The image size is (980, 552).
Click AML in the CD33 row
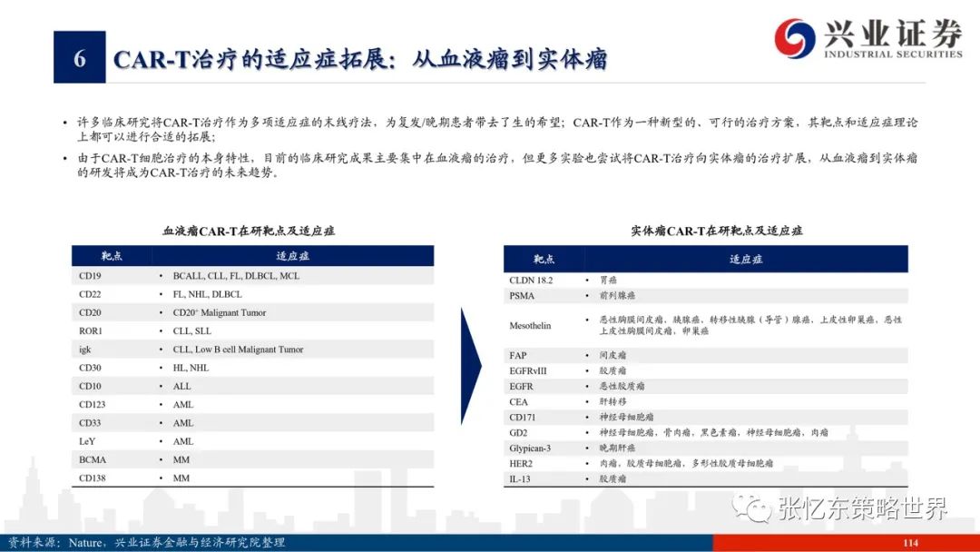183,422
